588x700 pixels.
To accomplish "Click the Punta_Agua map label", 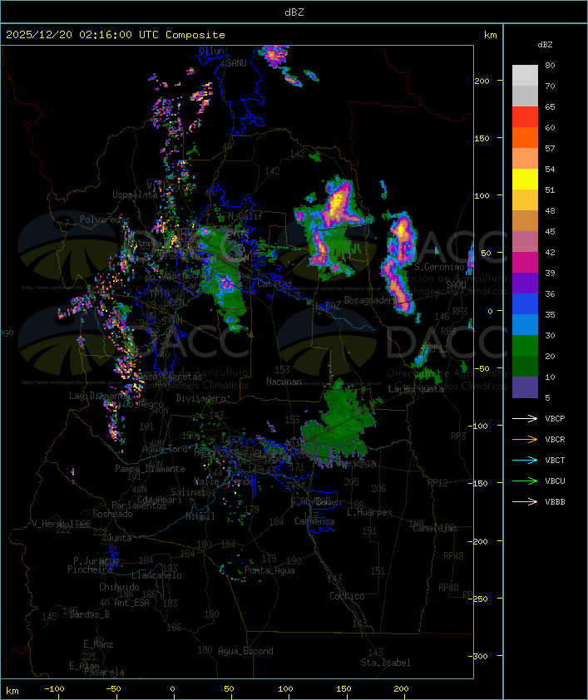I will click(269, 570).
